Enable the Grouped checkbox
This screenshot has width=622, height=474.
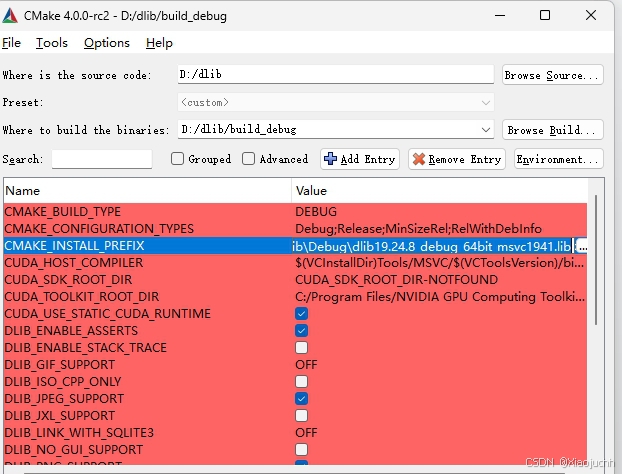(177, 159)
